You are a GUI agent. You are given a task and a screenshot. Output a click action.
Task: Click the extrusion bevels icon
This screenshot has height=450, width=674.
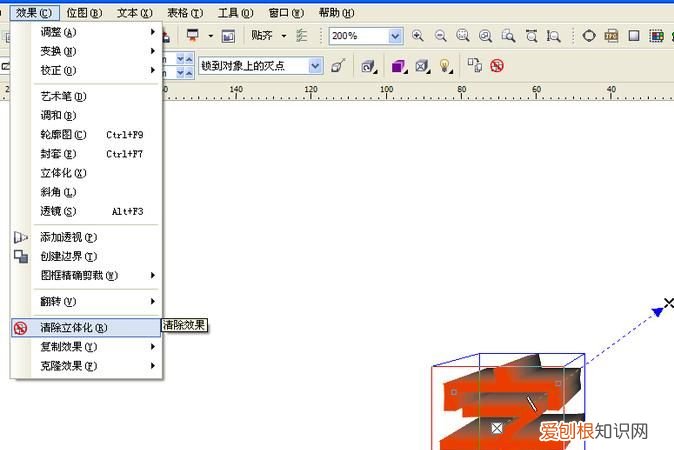421,66
